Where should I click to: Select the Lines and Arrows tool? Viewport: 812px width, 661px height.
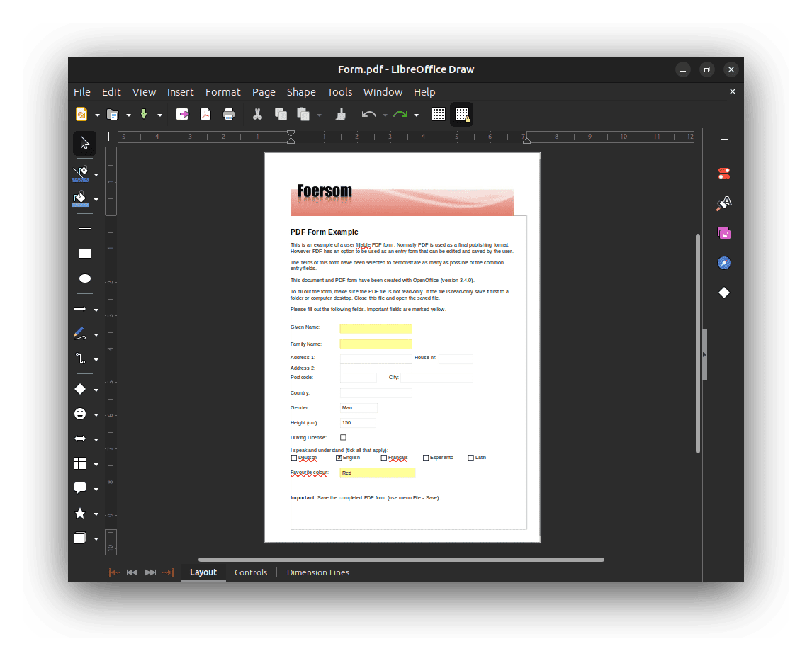pos(80,309)
